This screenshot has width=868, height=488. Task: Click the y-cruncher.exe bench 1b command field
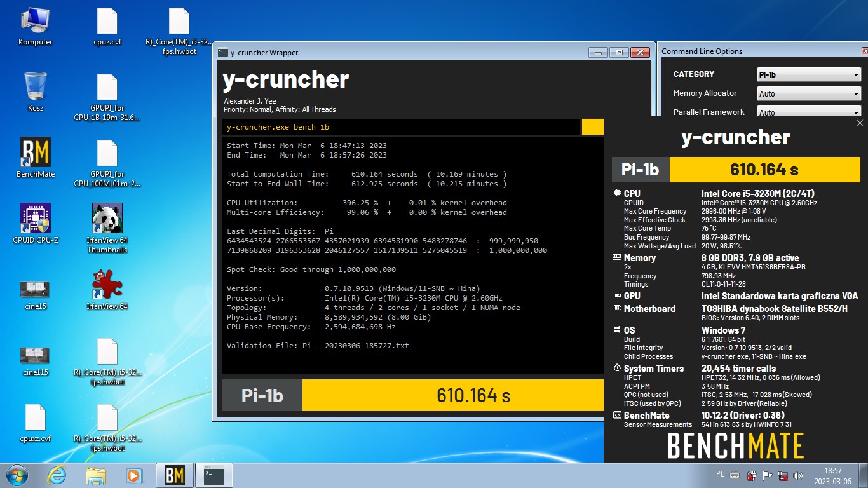click(x=401, y=127)
